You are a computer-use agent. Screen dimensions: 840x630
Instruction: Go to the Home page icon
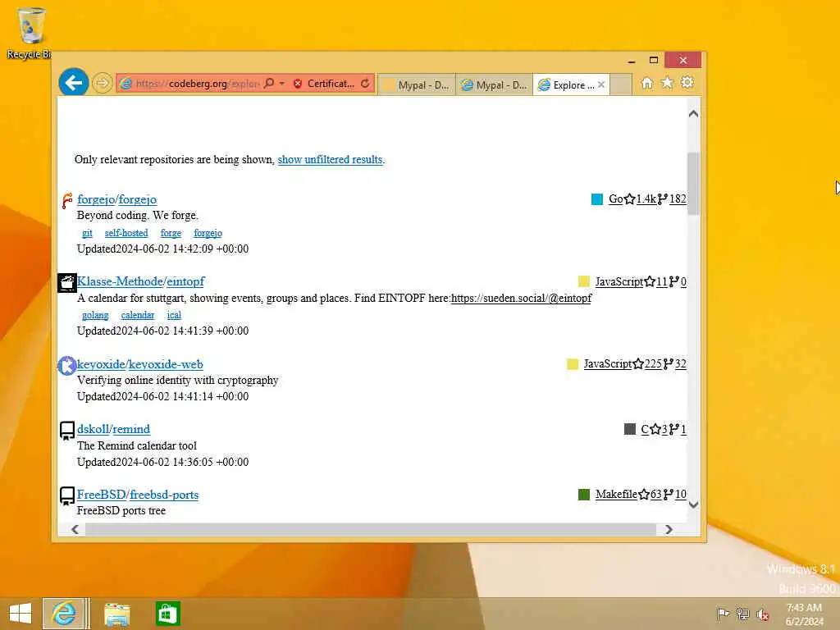[x=647, y=83]
